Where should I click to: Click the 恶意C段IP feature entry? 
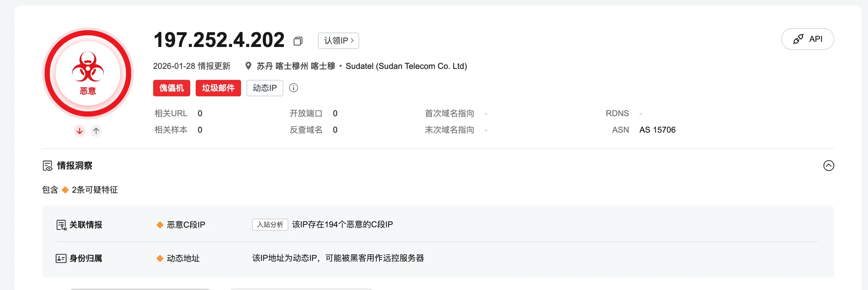[186, 225]
